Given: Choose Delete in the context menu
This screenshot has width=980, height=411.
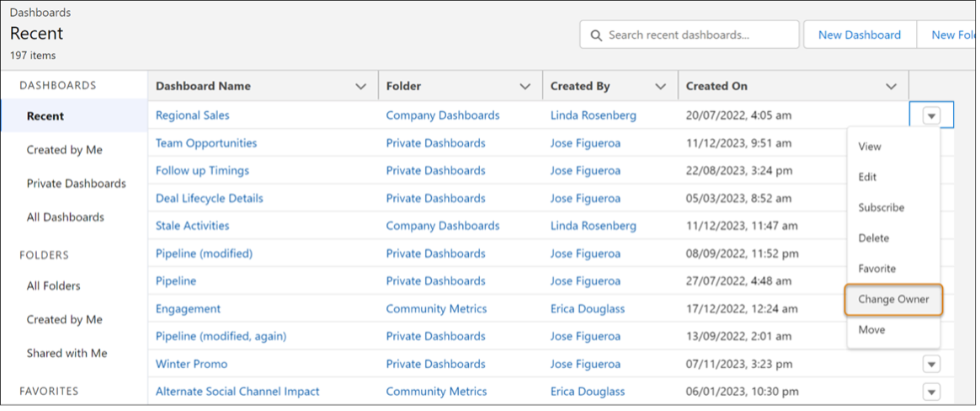Looking at the screenshot, I should [873, 238].
